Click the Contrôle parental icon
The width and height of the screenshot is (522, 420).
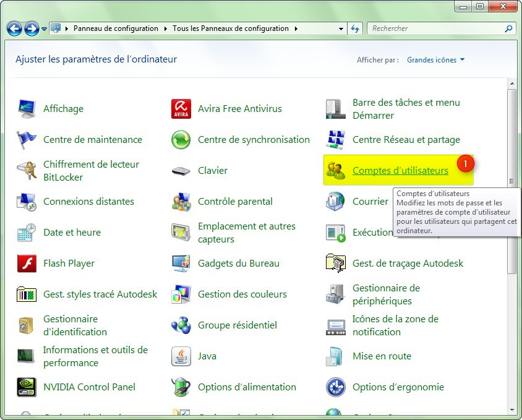[181, 202]
